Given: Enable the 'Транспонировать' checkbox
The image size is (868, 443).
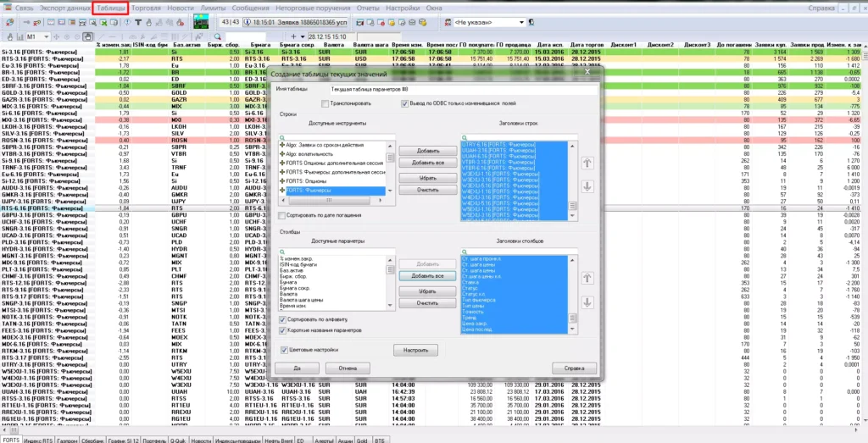Looking at the screenshot, I should pos(325,103).
